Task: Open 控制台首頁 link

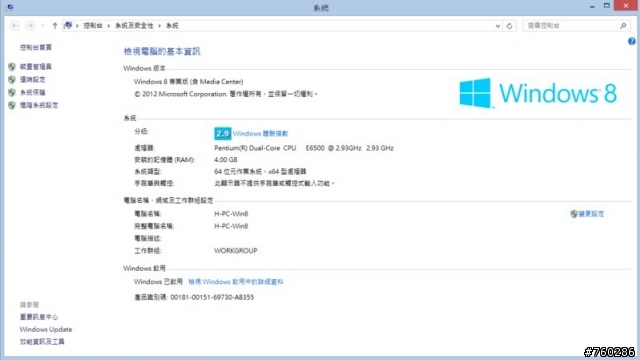Action: click(x=36, y=47)
